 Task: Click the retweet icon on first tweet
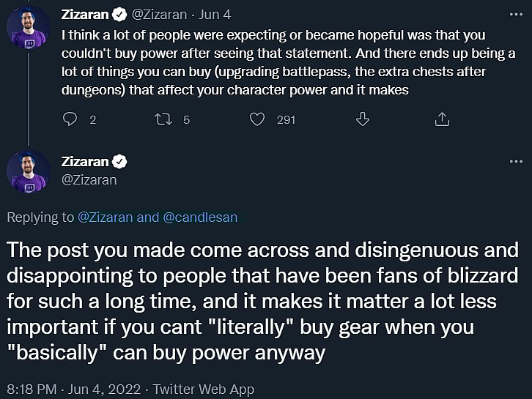164,119
